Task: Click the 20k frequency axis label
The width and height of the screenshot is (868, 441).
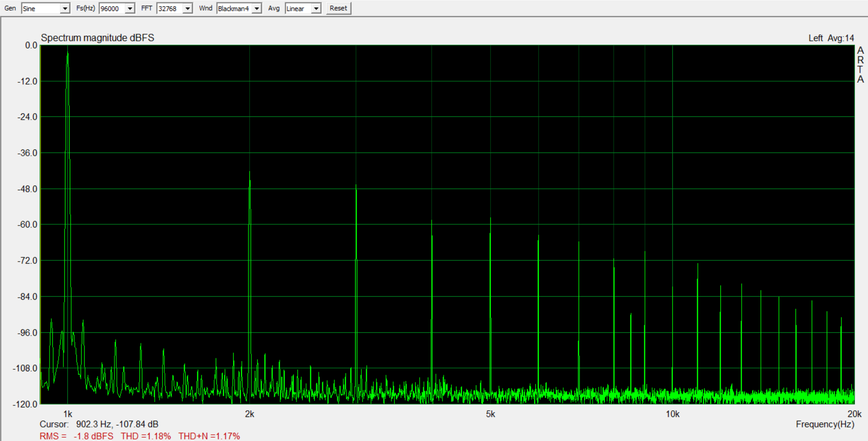Action: 854,414
